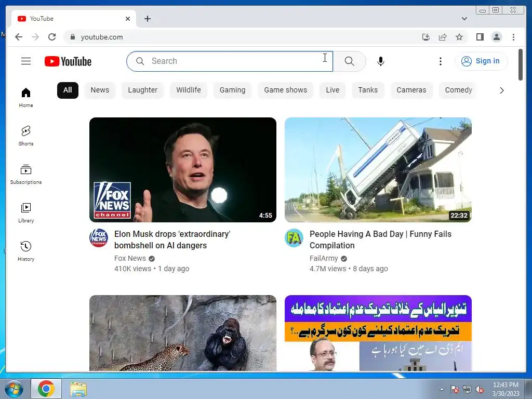Click the magnifier search button
The image size is (532, 399).
(349, 61)
